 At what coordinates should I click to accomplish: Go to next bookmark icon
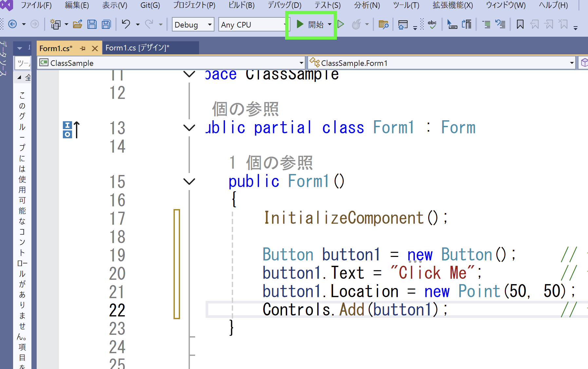pos(549,24)
